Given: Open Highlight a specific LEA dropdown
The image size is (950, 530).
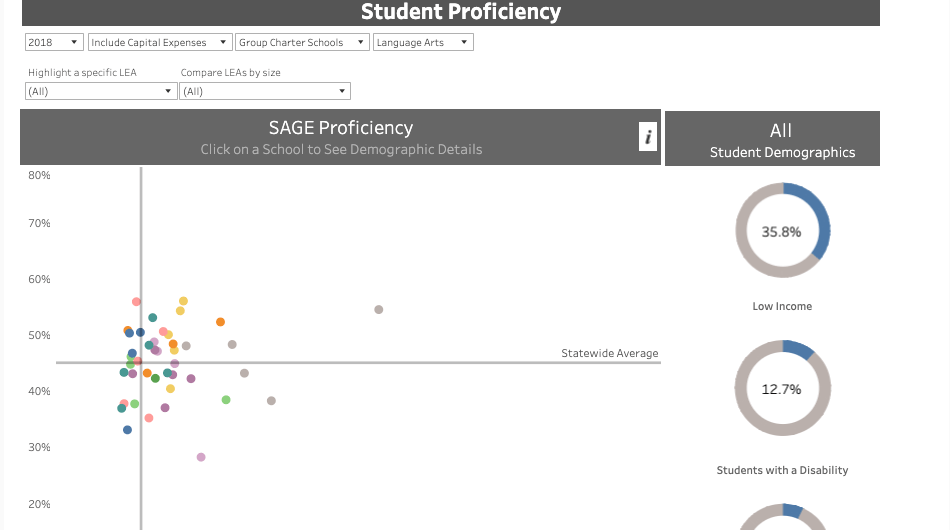Looking at the screenshot, I should [x=101, y=91].
